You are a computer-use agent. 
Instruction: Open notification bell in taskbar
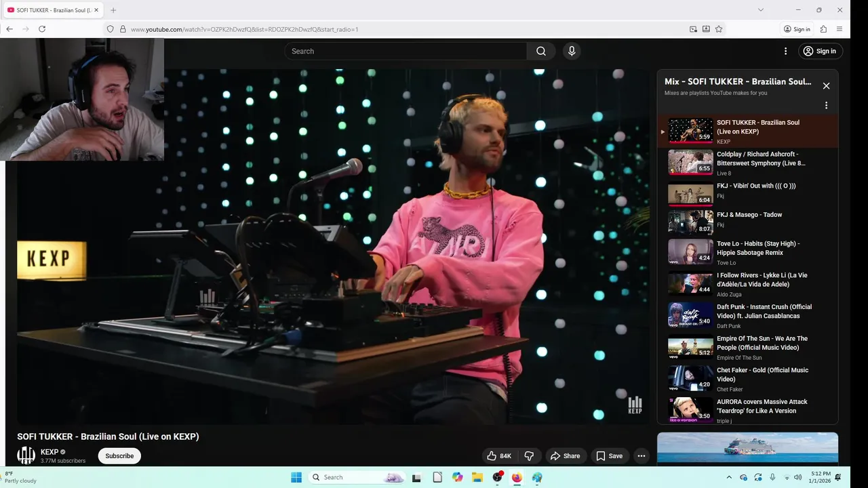(x=838, y=477)
